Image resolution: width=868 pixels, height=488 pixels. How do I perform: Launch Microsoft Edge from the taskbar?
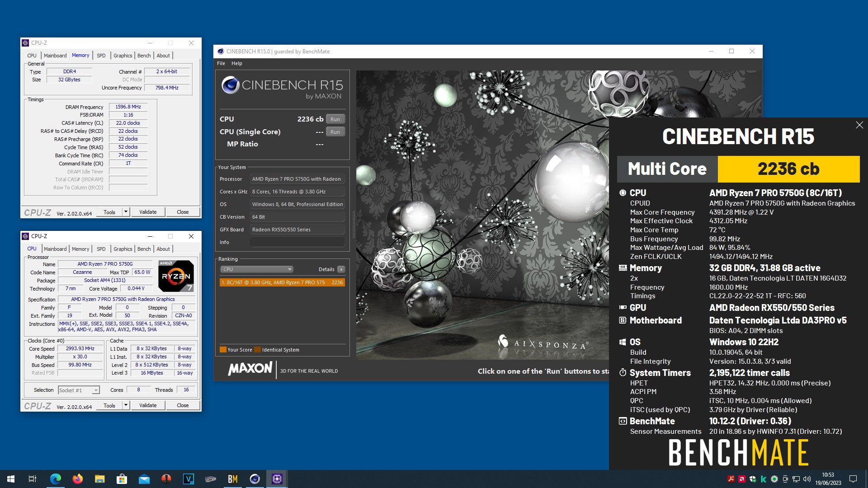pos(55,479)
